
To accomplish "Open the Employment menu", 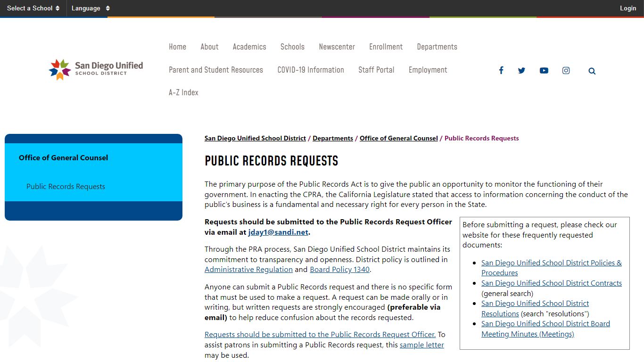I will [428, 70].
